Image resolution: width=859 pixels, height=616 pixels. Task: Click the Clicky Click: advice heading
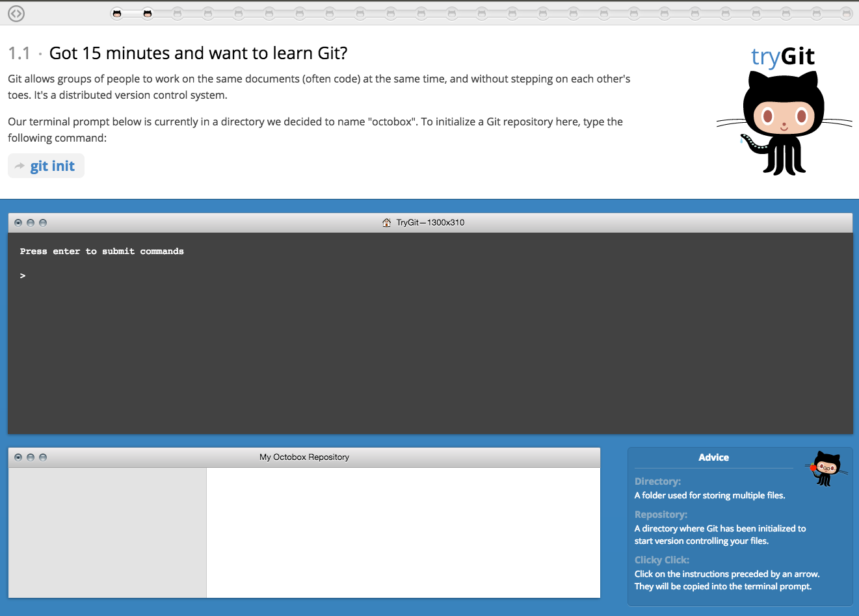[x=662, y=560]
